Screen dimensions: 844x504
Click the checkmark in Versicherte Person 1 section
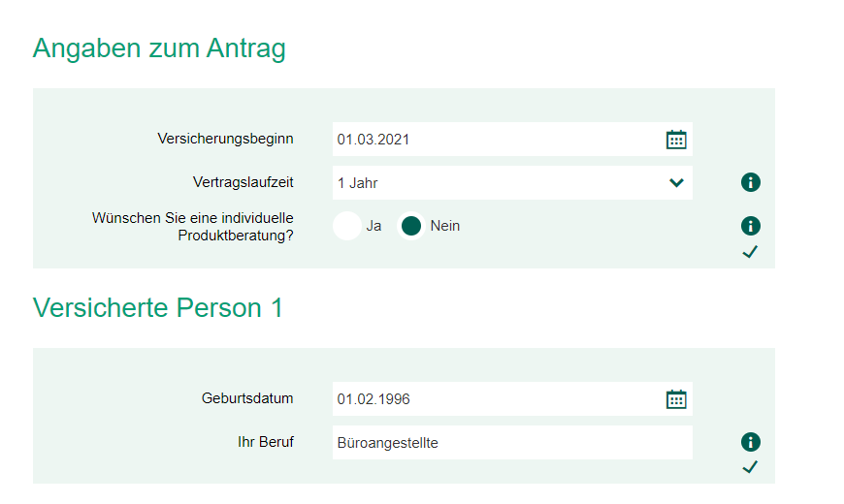pyautogui.click(x=750, y=467)
